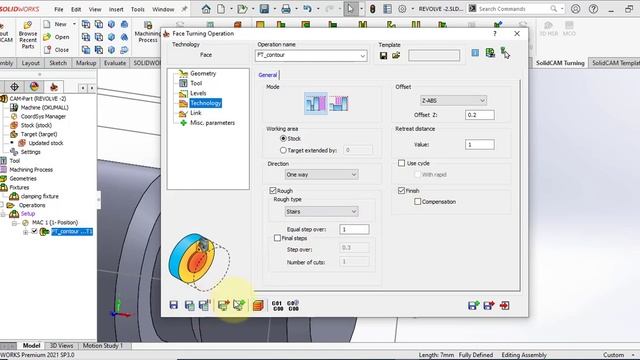Open the Direction One way dropdown
Viewport: 640px width, 360px height.
[354, 175]
